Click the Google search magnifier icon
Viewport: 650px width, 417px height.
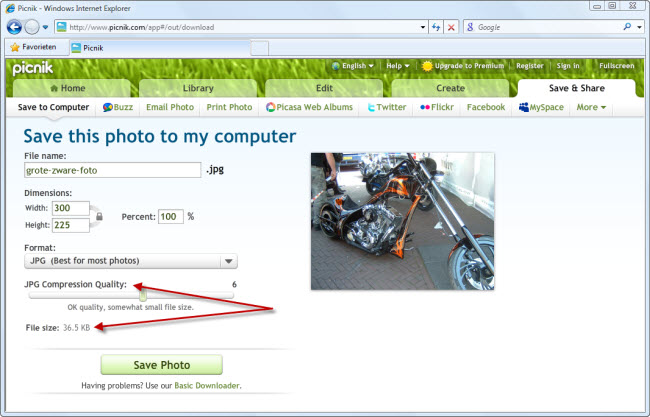click(627, 27)
